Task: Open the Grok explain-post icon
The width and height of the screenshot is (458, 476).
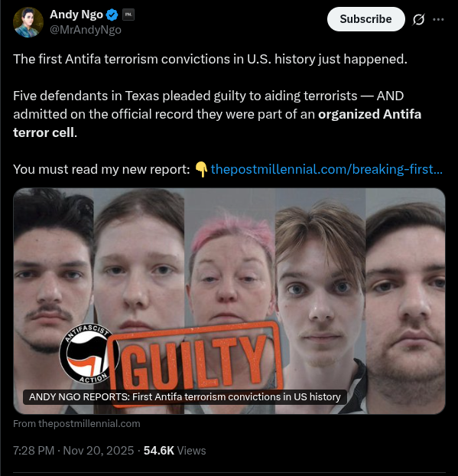Action: pos(418,20)
